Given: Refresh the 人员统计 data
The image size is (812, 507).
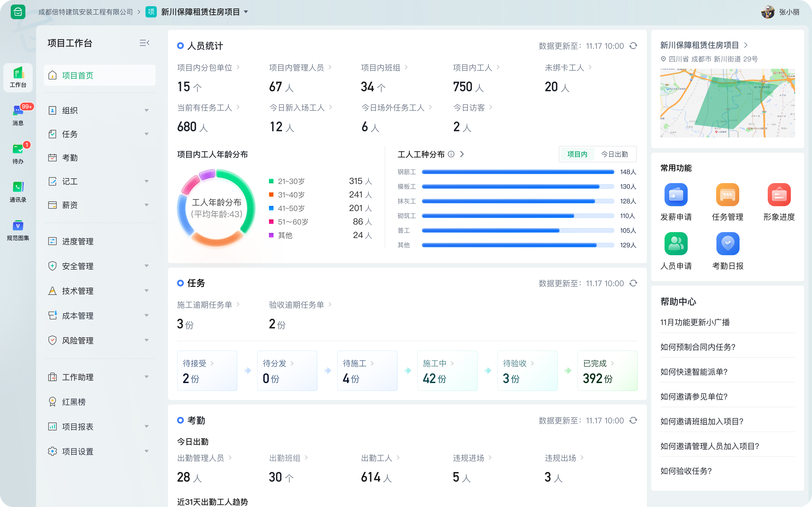Looking at the screenshot, I should [634, 46].
